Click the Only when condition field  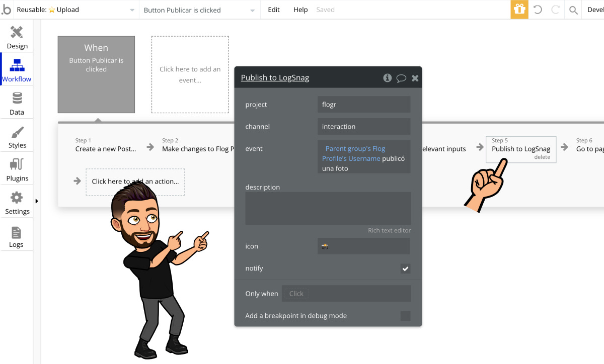pos(346,294)
